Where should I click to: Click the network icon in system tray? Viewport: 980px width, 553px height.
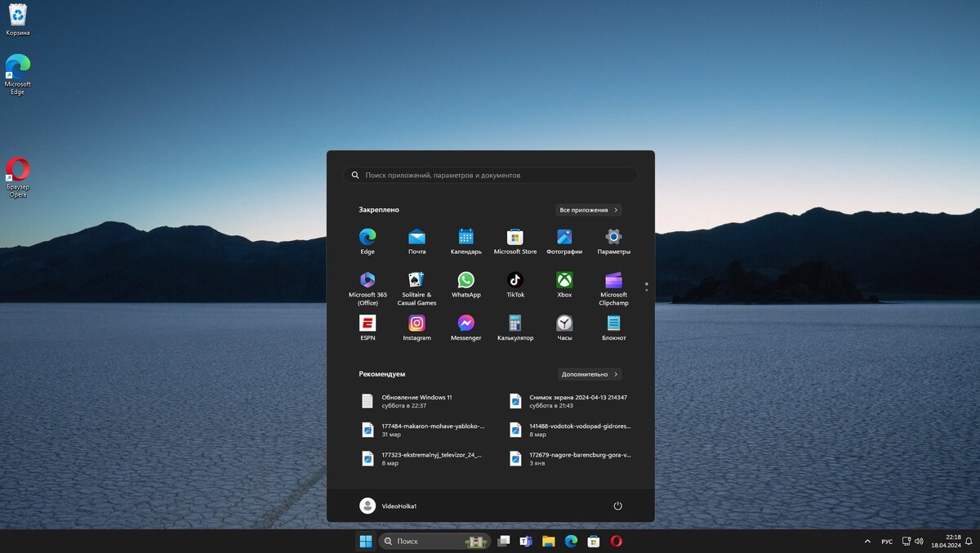(906, 542)
